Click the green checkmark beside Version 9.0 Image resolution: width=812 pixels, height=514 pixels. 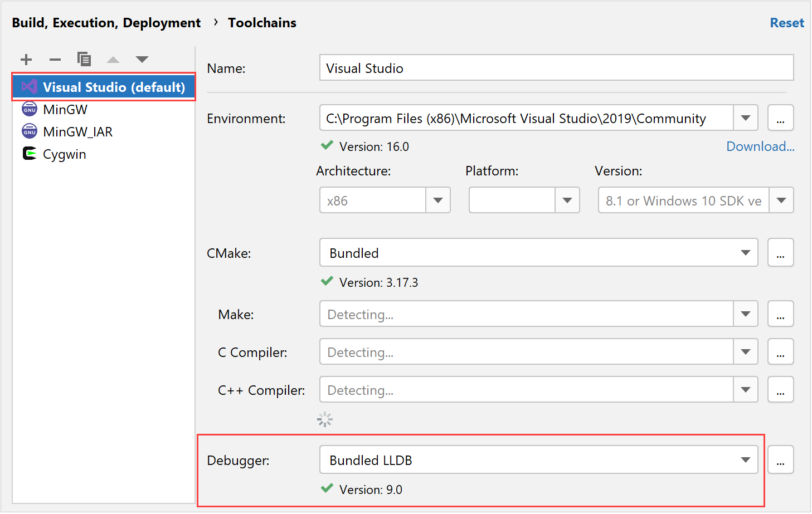click(x=327, y=488)
